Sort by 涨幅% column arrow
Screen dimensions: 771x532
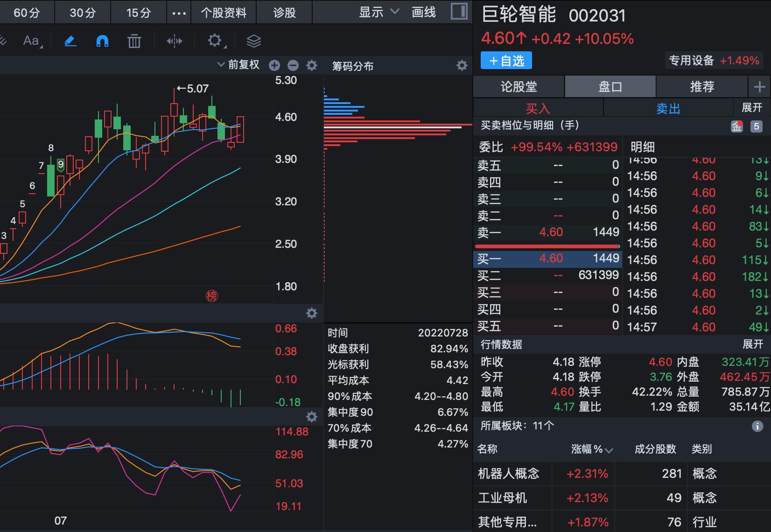pos(609,450)
